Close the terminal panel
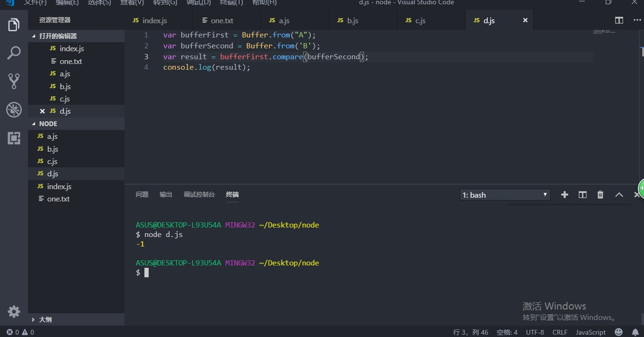 pyautogui.click(x=637, y=195)
